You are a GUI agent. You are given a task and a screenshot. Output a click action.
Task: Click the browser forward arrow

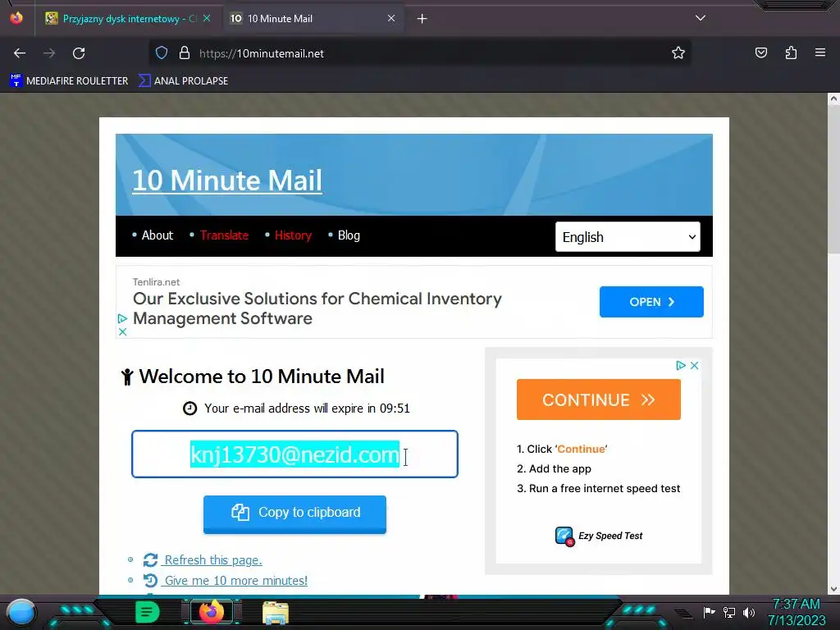49,53
